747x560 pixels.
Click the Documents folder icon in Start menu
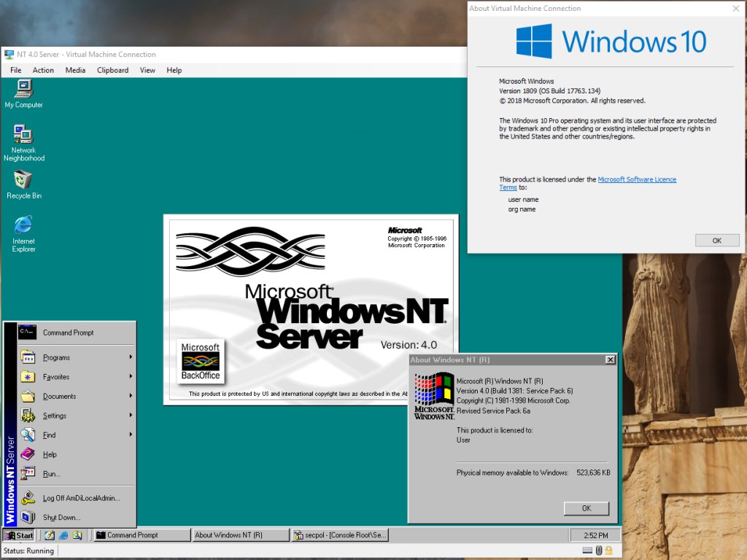click(x=28, y=396)
